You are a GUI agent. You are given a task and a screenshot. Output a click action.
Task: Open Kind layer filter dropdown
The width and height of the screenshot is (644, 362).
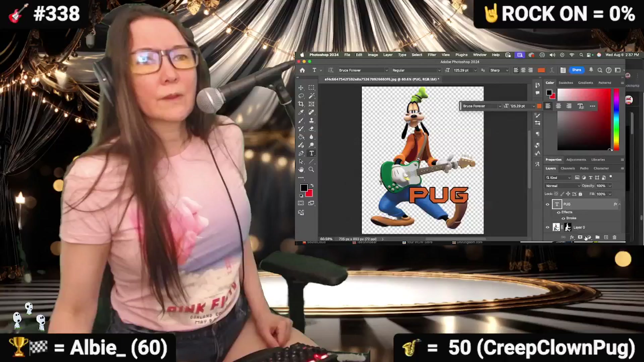[x=558, y=178]
